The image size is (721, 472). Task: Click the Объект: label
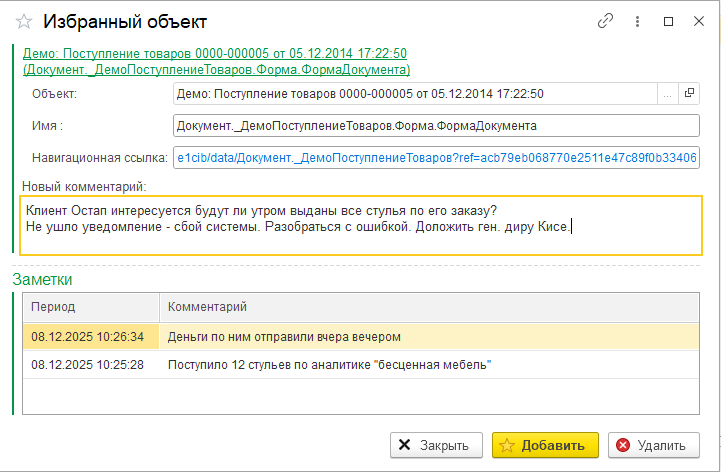point(54,94)
